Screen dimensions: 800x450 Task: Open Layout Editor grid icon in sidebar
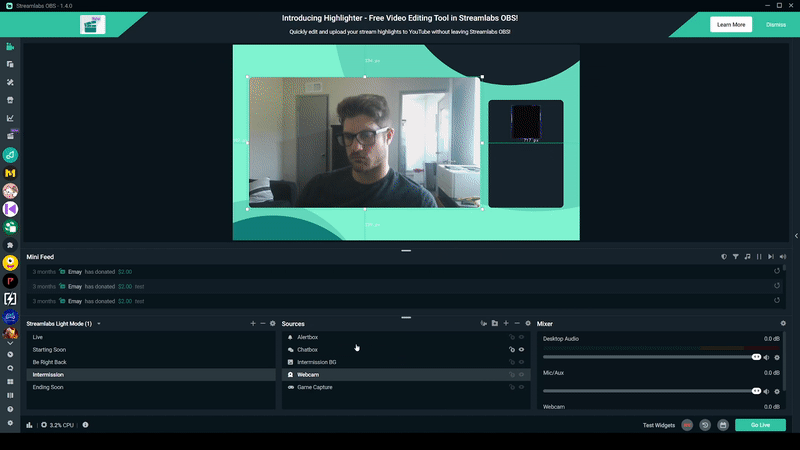tap(10, 382)
